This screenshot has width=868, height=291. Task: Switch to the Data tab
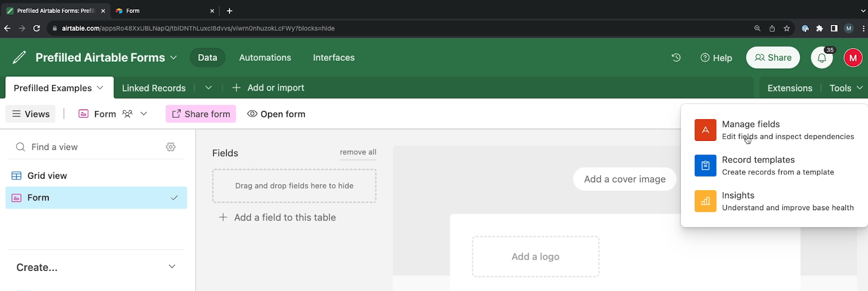(x=207, y=57)
